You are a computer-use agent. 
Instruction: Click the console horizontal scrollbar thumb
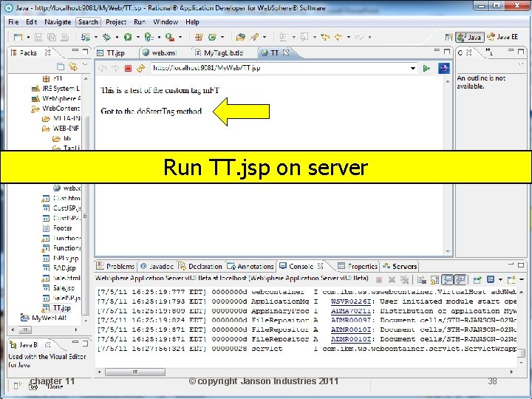(x=135, y=372)
